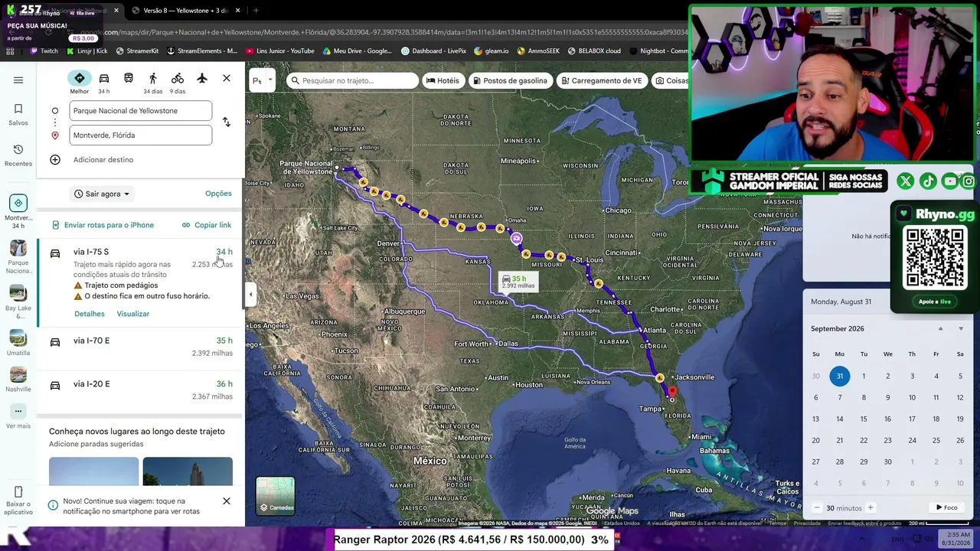The height and width of the screenshot is (551, 980).
Task: Click the Montverde destination pin on map
Action: (x=672, y=392)
